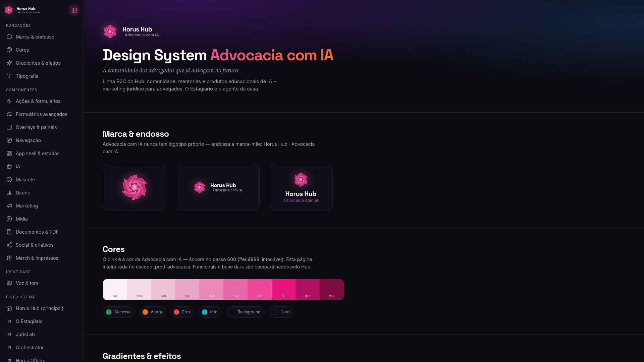Click the megaphone icon beside Marketing

(x=9, y=206)
